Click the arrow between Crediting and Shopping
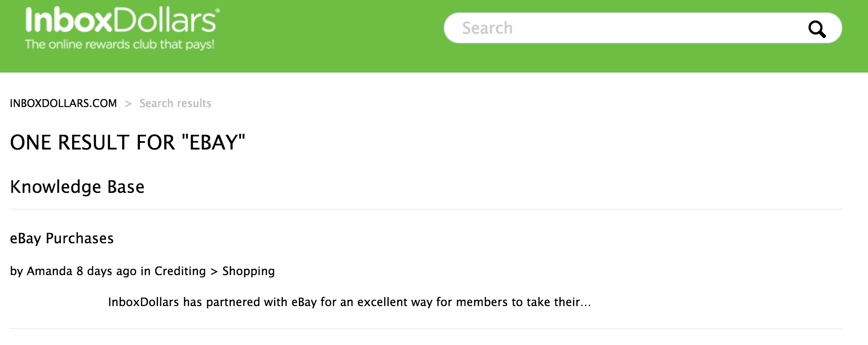868x345 pixels. click(214, 272)
